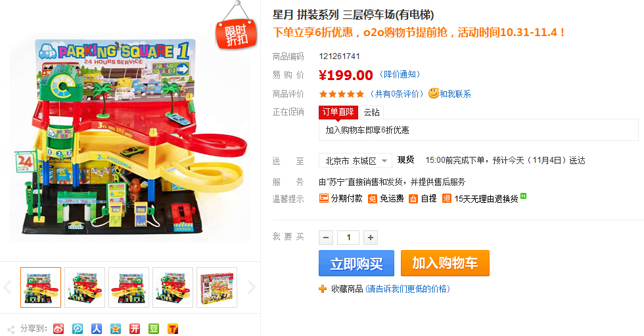Viewport: 644px width, 336px height.
Task: Select the 订单直降 promotion tab
Action: coord(338,112)
